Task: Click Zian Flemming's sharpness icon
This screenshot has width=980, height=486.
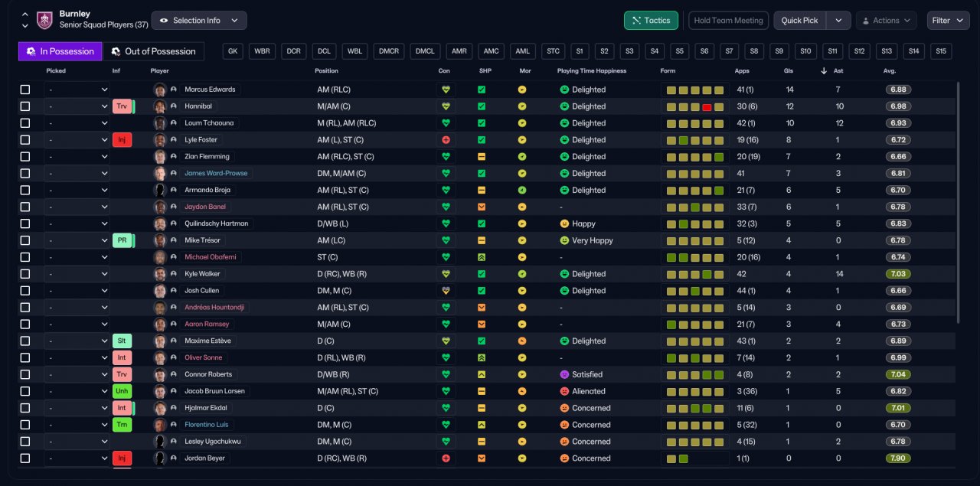Action: (x=482, y=157)
